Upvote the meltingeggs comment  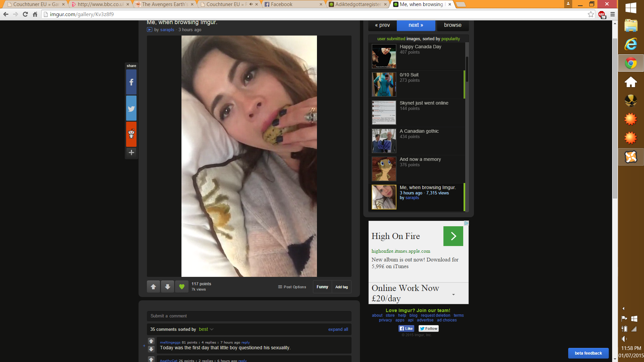pos(151,341)
